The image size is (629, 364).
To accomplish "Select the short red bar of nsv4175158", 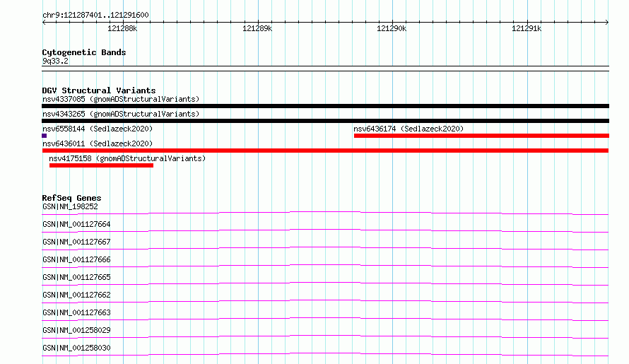I will pyautogui.click(x=101, y=165).
